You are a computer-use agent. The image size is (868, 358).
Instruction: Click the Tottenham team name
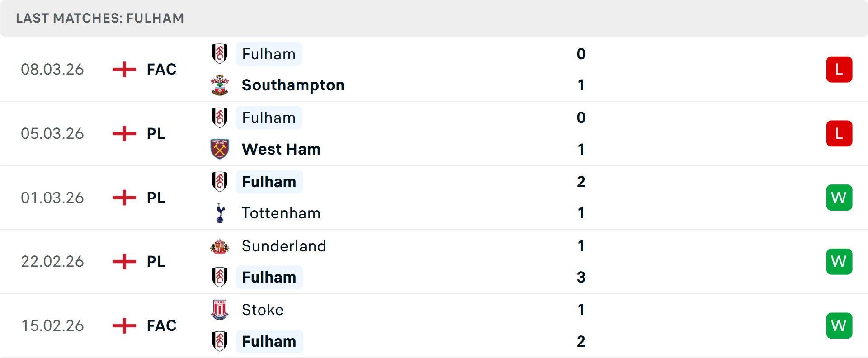click(281, 213)
